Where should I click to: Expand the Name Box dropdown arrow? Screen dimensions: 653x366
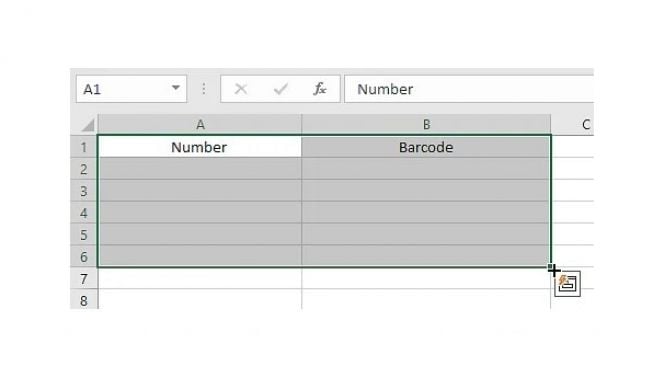pyautogui.click(x=176, y=88)
